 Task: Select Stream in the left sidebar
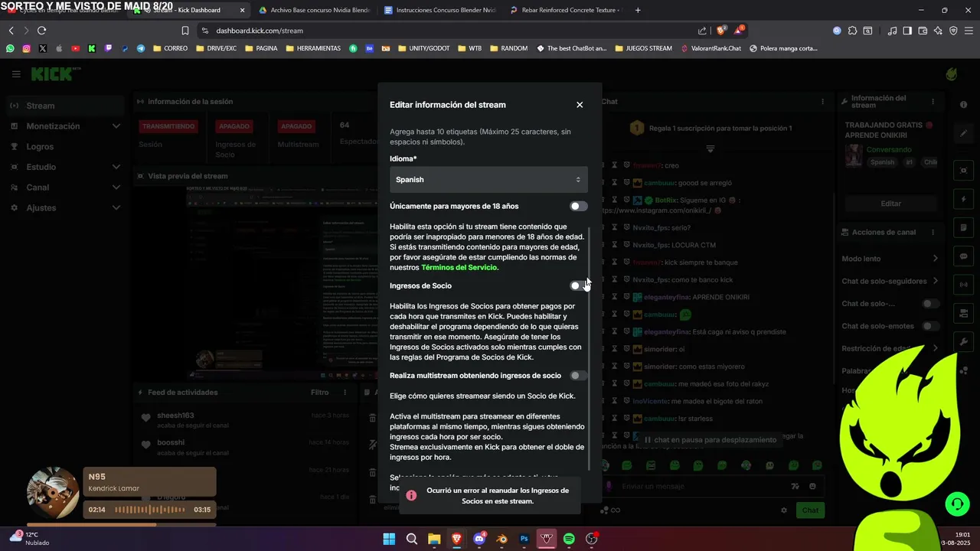coord(64,106)
